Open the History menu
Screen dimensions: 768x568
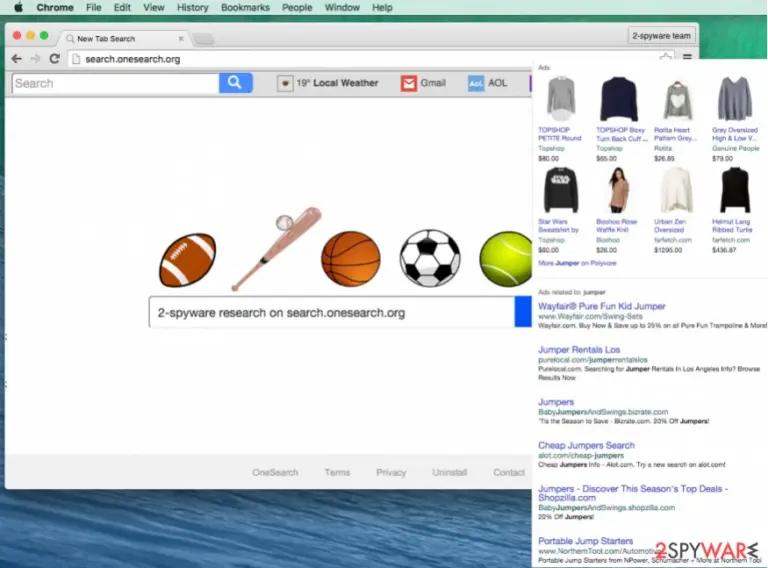pos(192,7)
